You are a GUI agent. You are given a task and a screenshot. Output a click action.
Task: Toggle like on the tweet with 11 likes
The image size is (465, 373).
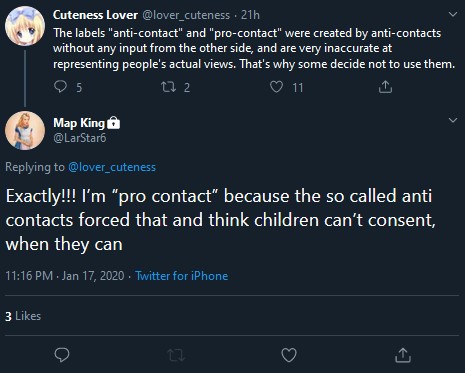[276, 87]
